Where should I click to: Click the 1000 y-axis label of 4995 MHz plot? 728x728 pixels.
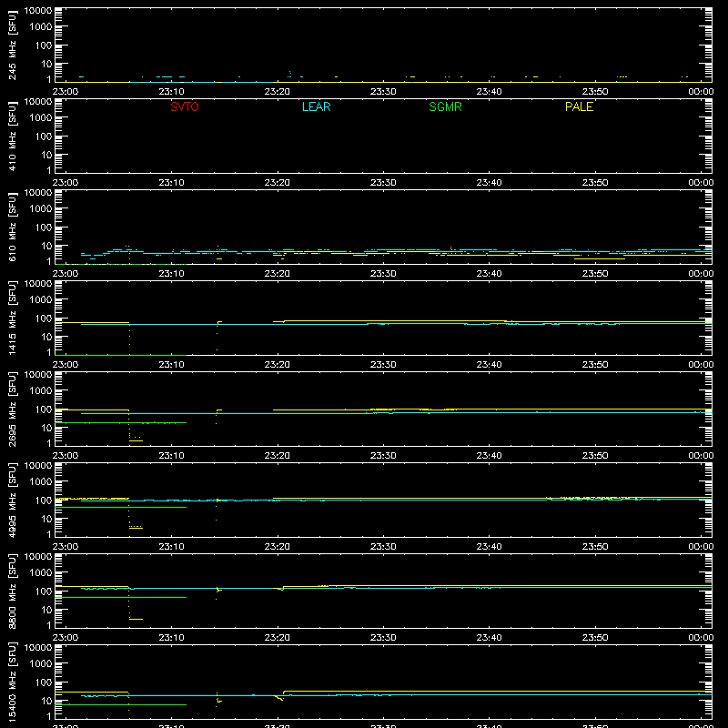(x=41, y=482)
